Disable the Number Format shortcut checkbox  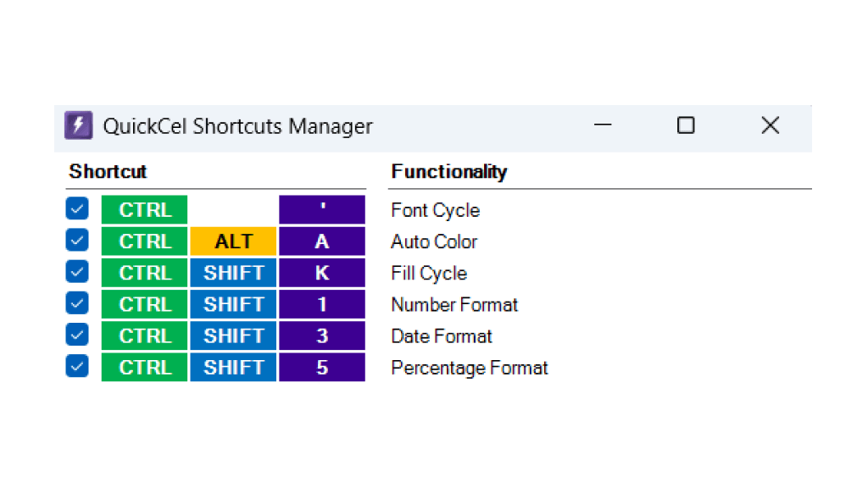point(77,303)
